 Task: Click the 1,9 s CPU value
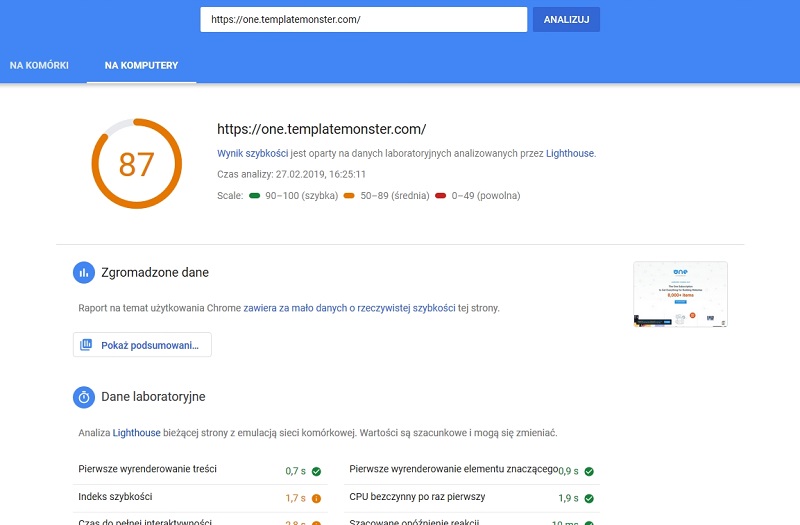568,498
